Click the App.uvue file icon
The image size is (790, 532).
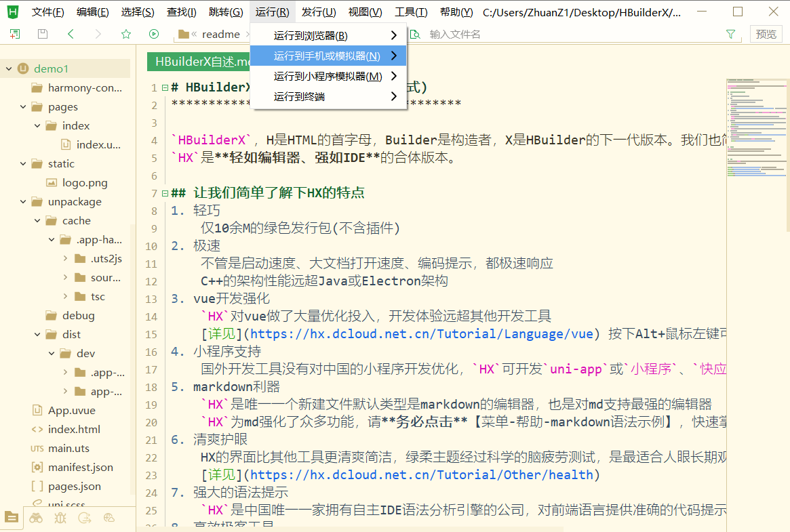click(x=37, y=410)
